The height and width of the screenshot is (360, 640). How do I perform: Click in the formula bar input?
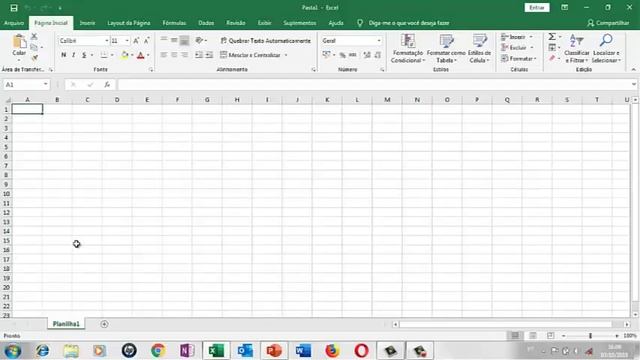point(373,84)
